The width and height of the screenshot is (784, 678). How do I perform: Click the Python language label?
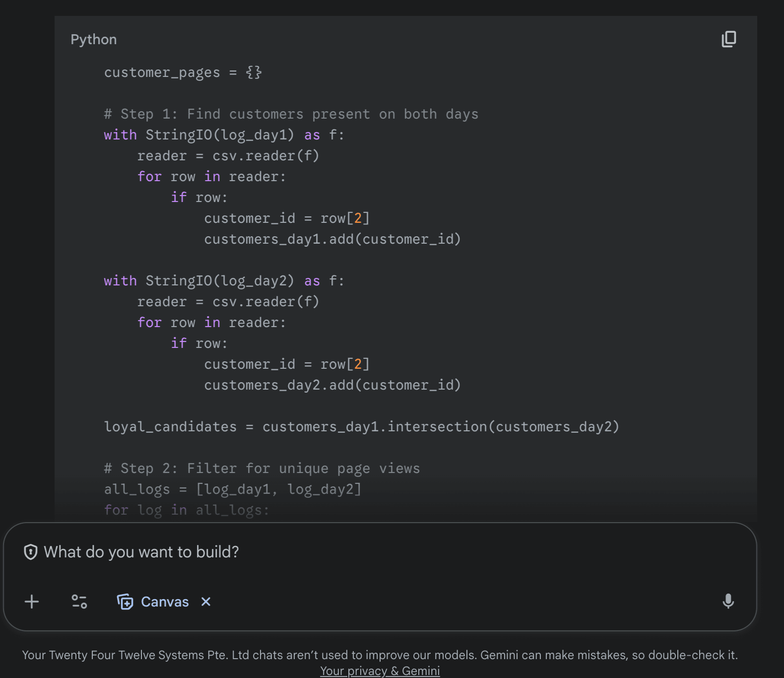[94, 39]
